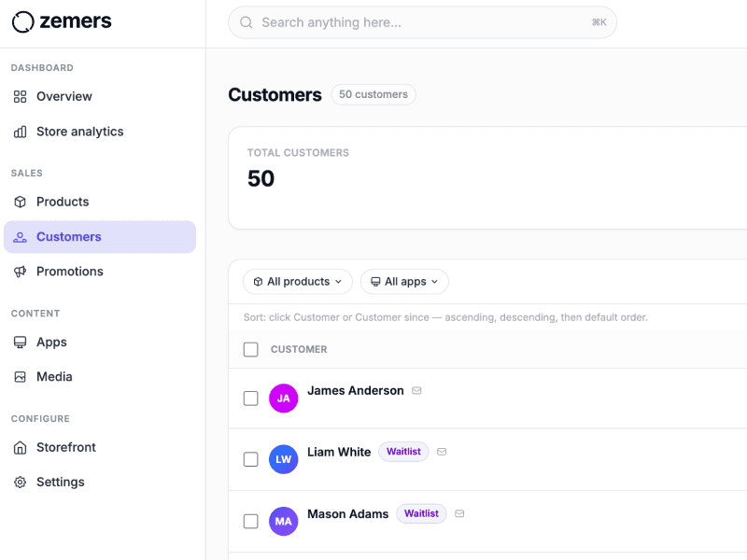The image size is (747, 560).
Task: Click the CONTENT section label
Action: pyautogui.click(x=35, y=314)
